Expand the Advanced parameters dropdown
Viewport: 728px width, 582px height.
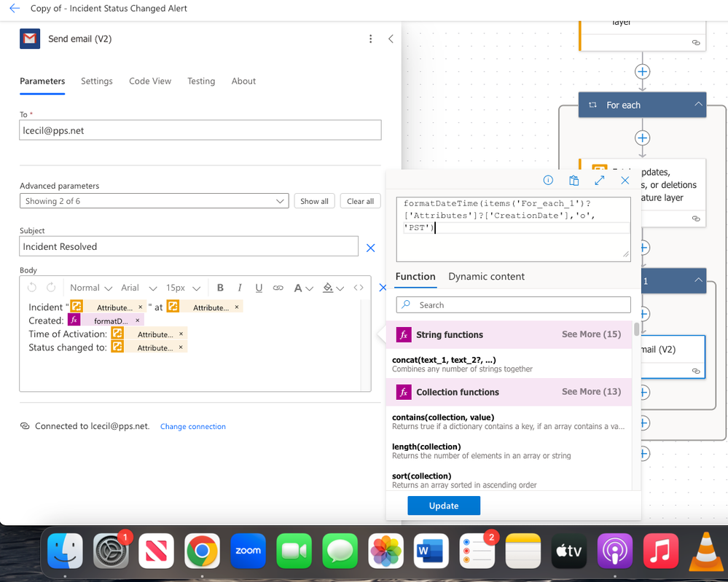154,201
